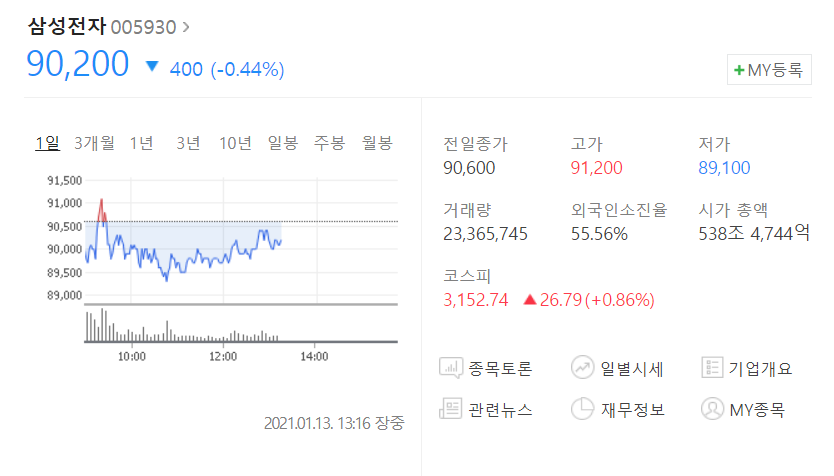Open the 기업개요 list document icon
Viewport: 834px width, 476px height.
click(712, 368)
